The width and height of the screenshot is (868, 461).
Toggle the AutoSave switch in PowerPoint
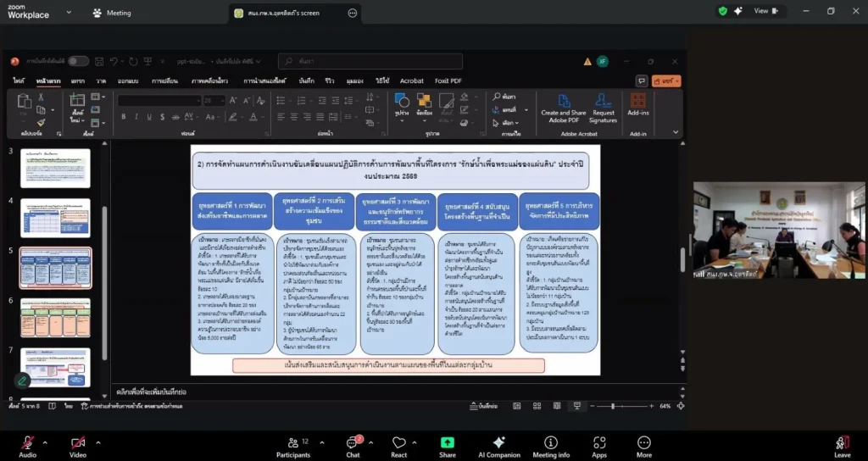(x=78, y=61)
